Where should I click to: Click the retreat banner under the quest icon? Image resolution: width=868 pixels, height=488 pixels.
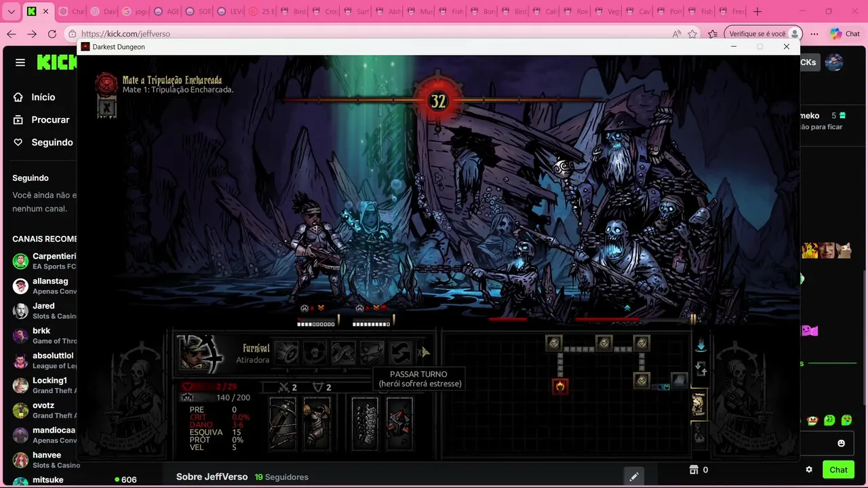[x=106, y=107]
